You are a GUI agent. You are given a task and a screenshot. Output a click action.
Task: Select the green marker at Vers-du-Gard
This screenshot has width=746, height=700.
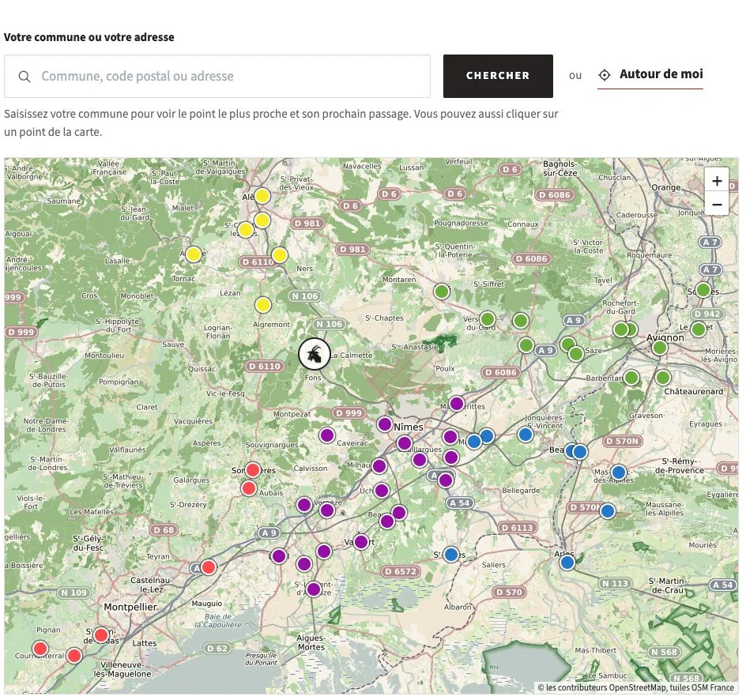tap(487, 318)
